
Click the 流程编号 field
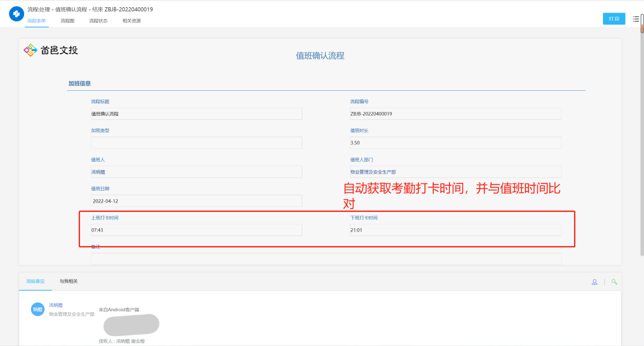point(455,114)
